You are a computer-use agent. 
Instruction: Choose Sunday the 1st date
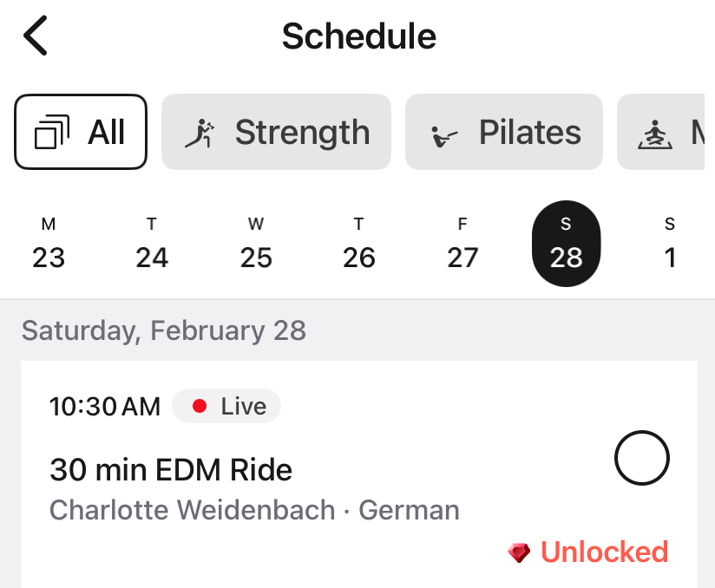click(x=669, y=244)
